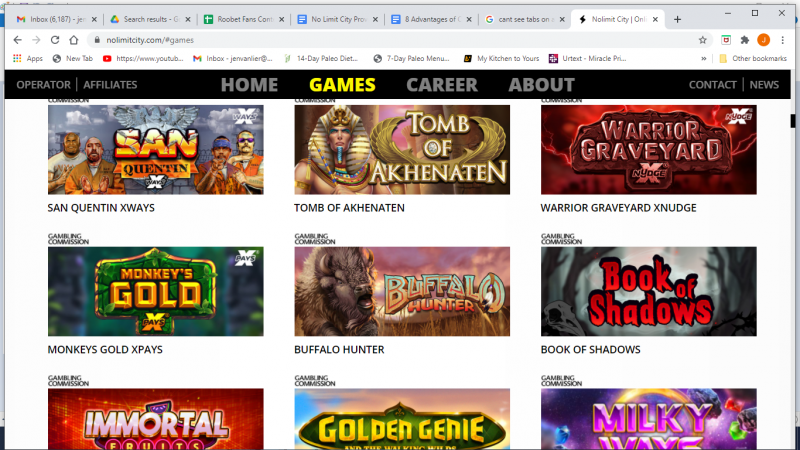
Task: Click the SAN QUENTIN XWAYS title text
Action: coord(101,208)
